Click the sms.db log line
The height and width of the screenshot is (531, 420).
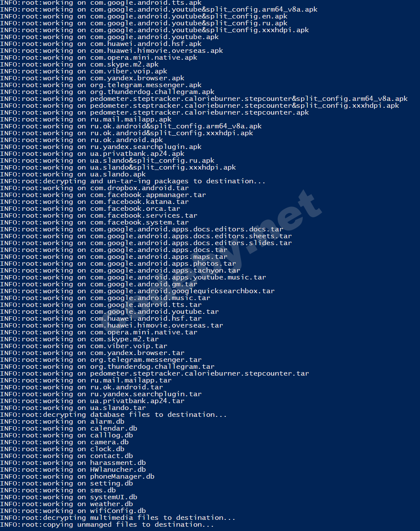(58, 490)
